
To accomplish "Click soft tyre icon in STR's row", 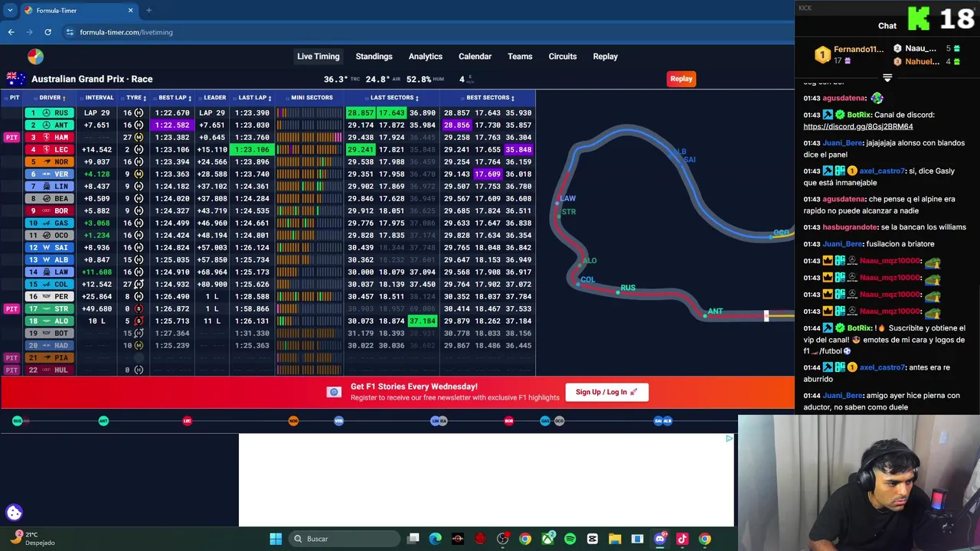I will [139, 309].
